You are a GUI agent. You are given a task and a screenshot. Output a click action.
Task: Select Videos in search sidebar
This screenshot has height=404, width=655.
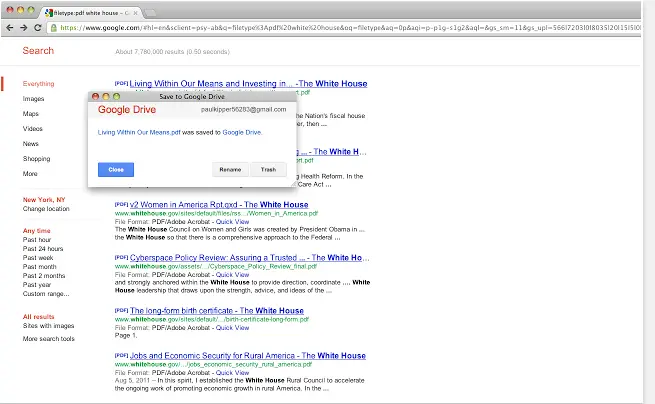33,129
